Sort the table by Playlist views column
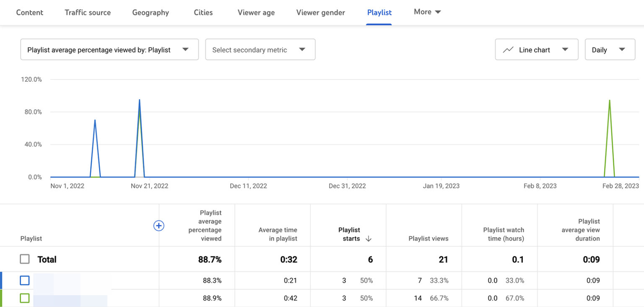The width and height of the screenshot is (644, 307). pos(428,238)
